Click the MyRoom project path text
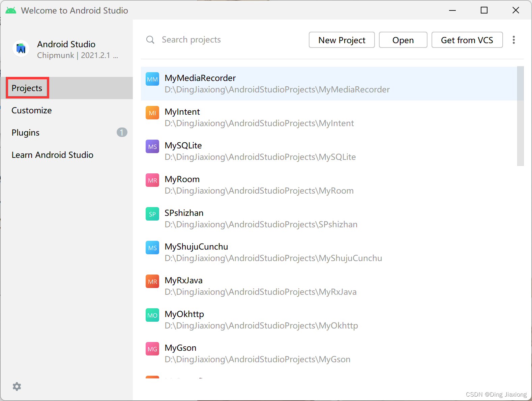This screenshot has height=401, width=532. click(x=259, y=191)
